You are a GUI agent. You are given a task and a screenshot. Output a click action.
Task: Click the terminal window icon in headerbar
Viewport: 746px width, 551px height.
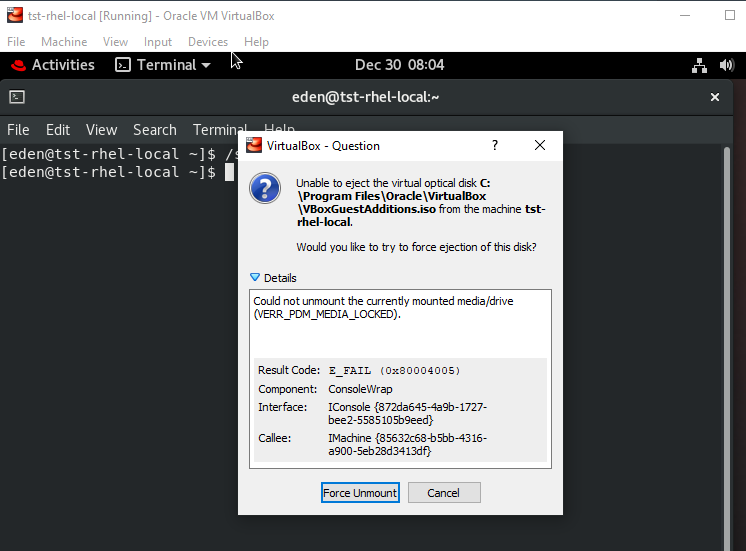point(17,97)
